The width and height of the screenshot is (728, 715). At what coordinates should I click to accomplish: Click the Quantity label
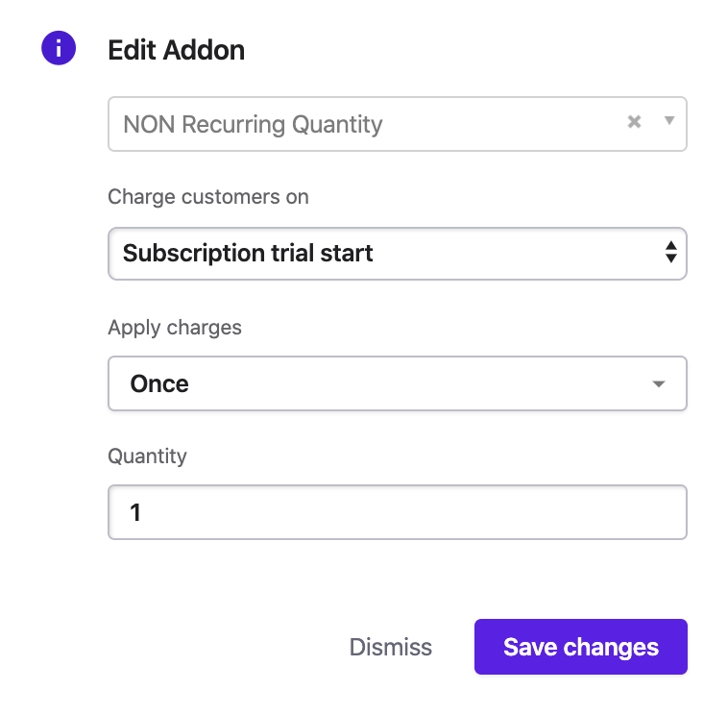click(147, 456)
